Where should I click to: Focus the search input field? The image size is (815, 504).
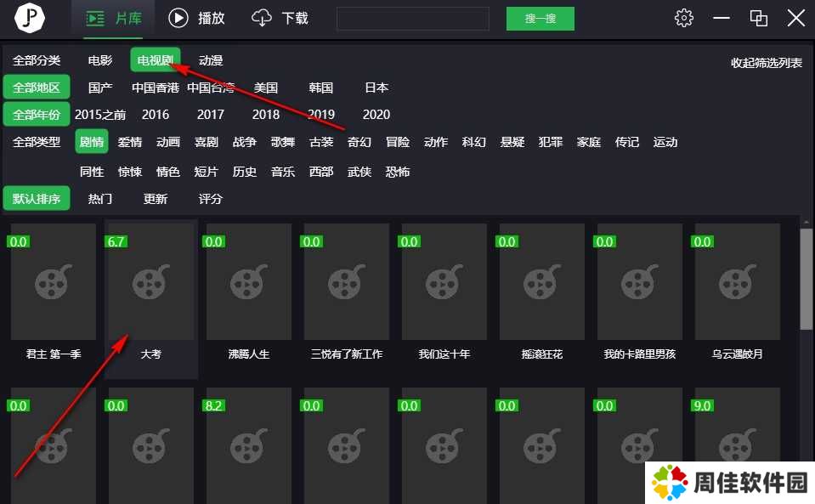(413, 19)
